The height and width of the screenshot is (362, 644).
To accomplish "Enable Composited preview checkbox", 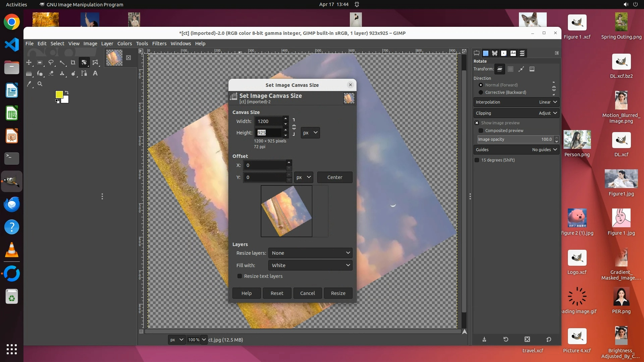I will [x=481, y=131].
